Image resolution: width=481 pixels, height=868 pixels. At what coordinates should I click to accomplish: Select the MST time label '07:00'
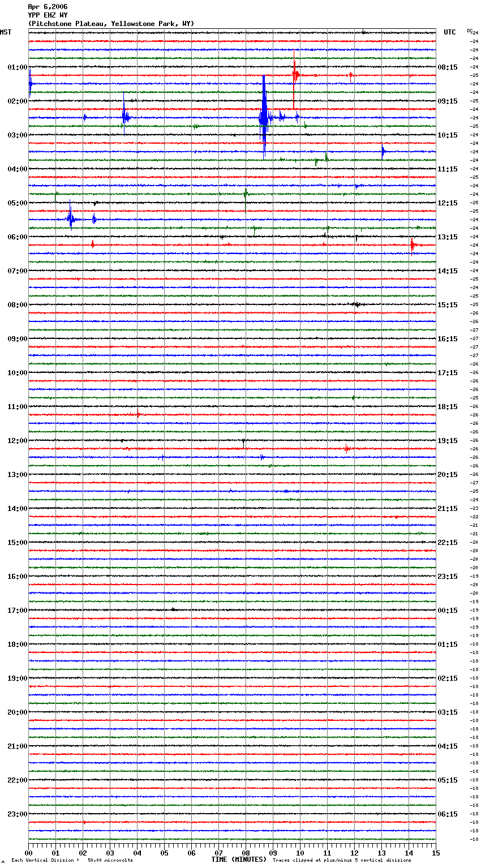pos(18,271)
